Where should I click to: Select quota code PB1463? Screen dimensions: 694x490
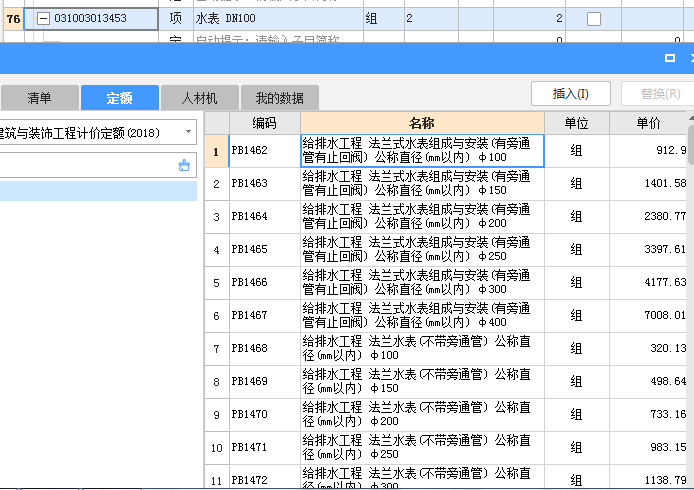(x=265, y=184)
